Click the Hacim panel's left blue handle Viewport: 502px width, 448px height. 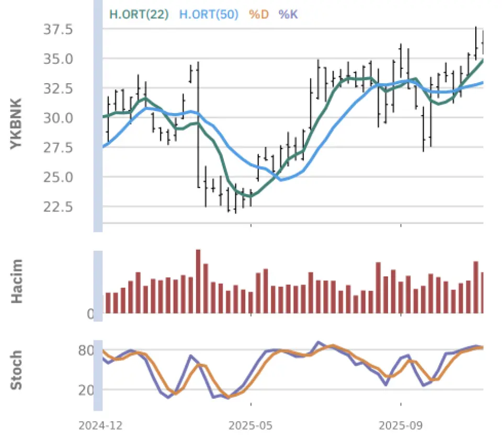click(x=98, y=283)
